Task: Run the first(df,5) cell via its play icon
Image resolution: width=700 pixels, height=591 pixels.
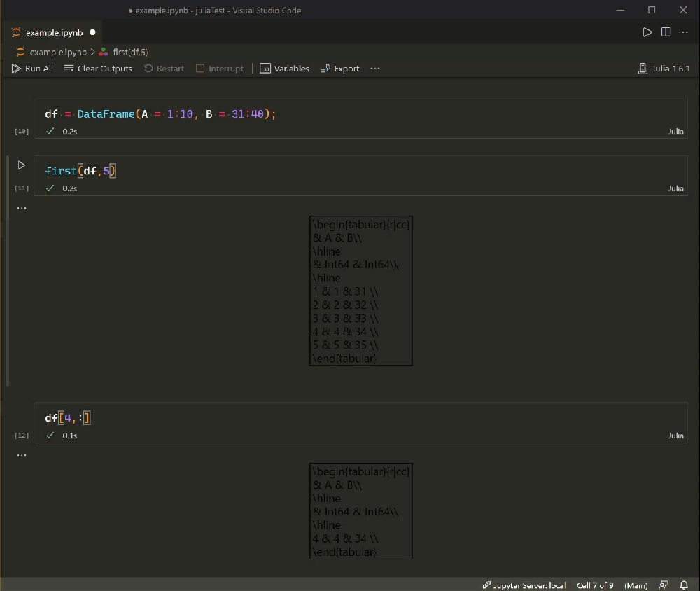Action: [21, 165]
